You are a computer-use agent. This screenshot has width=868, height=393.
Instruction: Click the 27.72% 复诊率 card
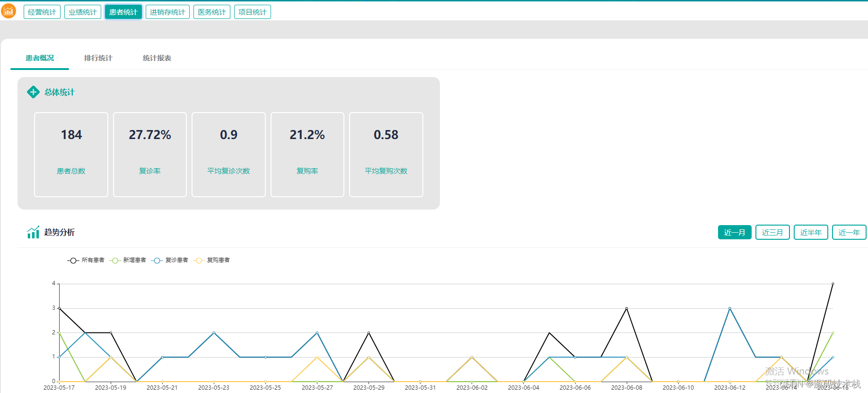tap(150, 155)
